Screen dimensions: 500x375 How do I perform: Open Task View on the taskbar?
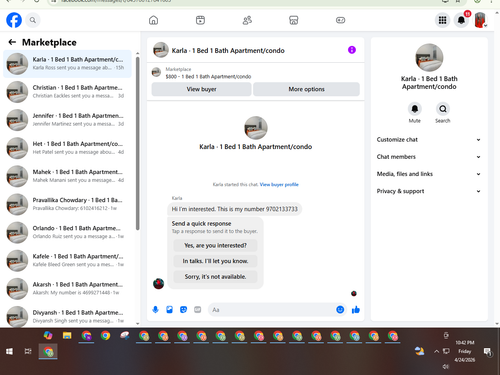28,351
